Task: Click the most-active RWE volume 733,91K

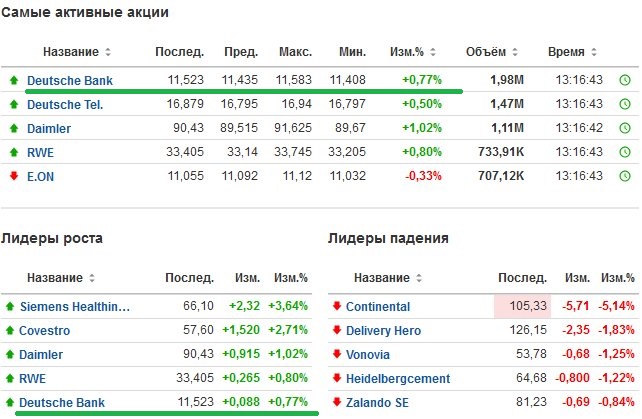Action: coord(501,152)
